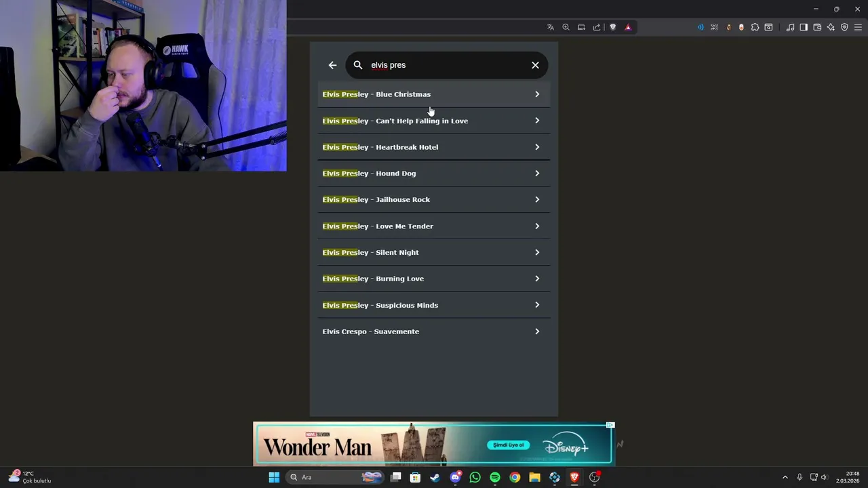Click "Şimdi üye ol" button in Disney+ ad

508,445
